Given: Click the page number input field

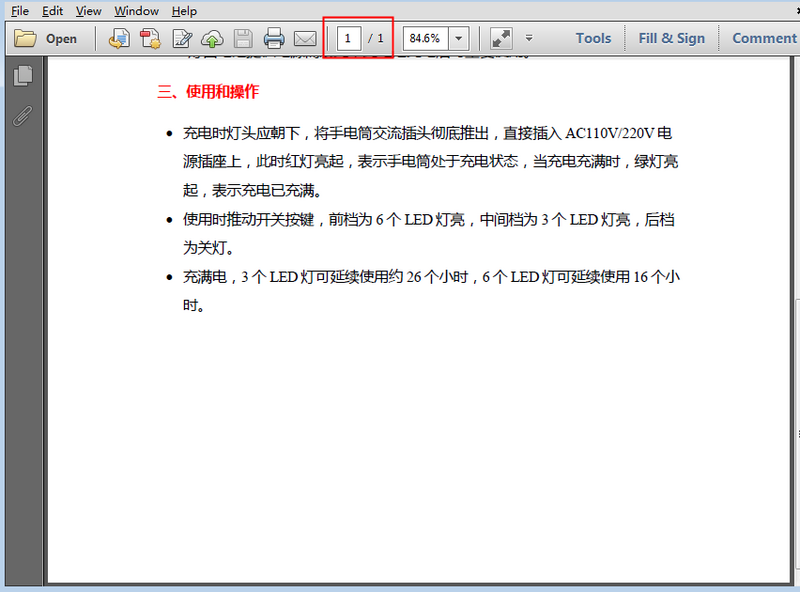Looking at the screenshot, I should coord(347,38).
